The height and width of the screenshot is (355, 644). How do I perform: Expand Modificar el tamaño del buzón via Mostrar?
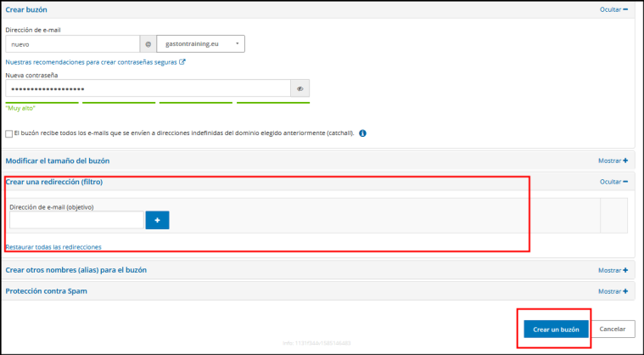613,160
